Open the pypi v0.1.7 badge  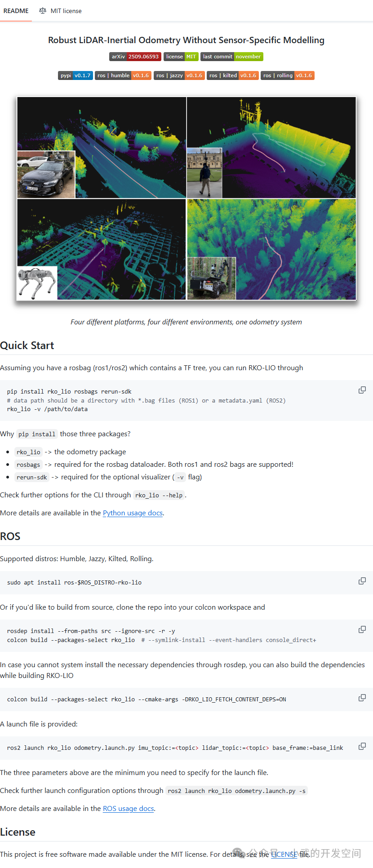(x=75, y=75)
